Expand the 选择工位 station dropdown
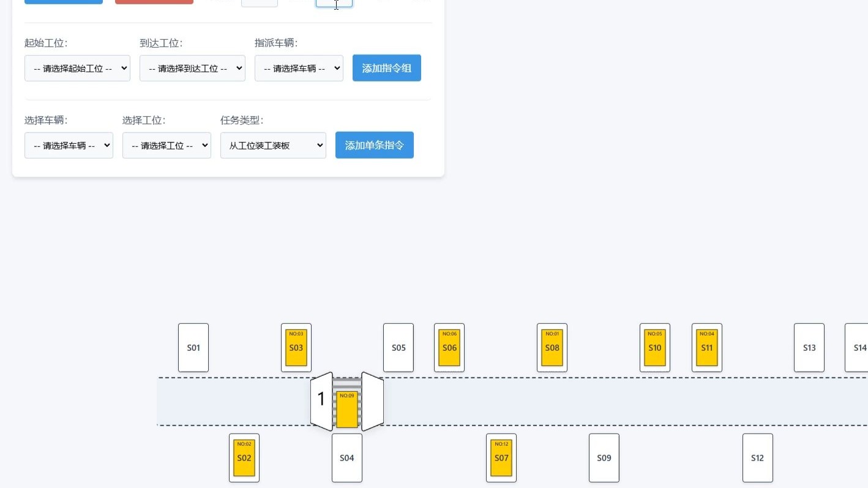This screenshot has width=868, height=488. pyautogui.click(x=166, y=145)
